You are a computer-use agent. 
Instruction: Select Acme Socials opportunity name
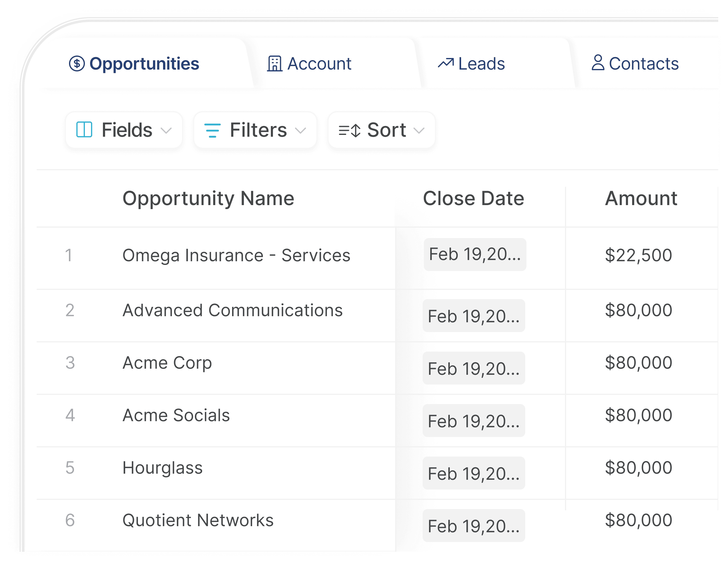click(176, 415)
